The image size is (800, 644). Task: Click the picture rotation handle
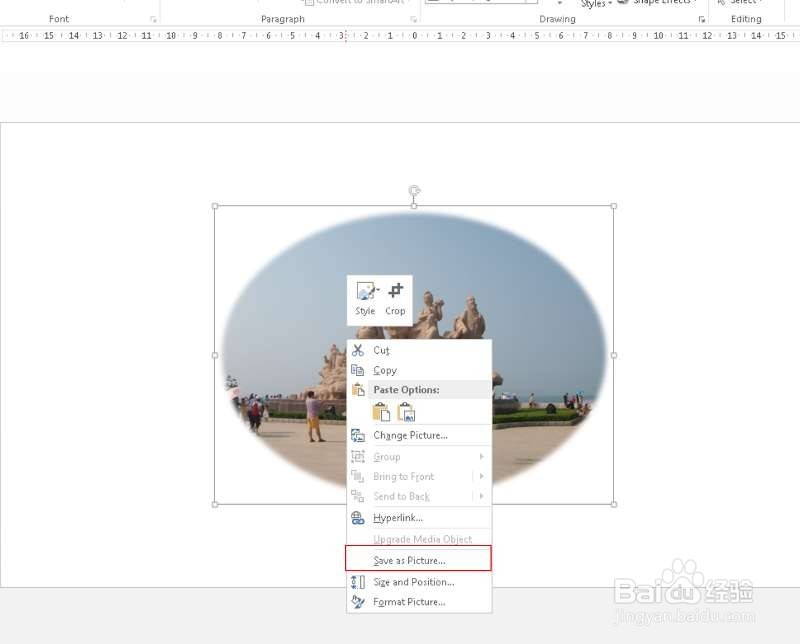414,190
